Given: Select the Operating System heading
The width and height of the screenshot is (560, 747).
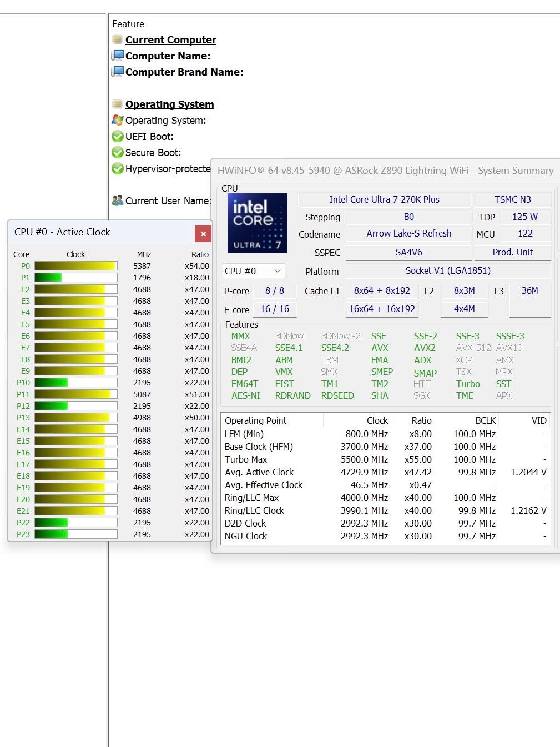Looking at the screenshot, I should [169, 104].
